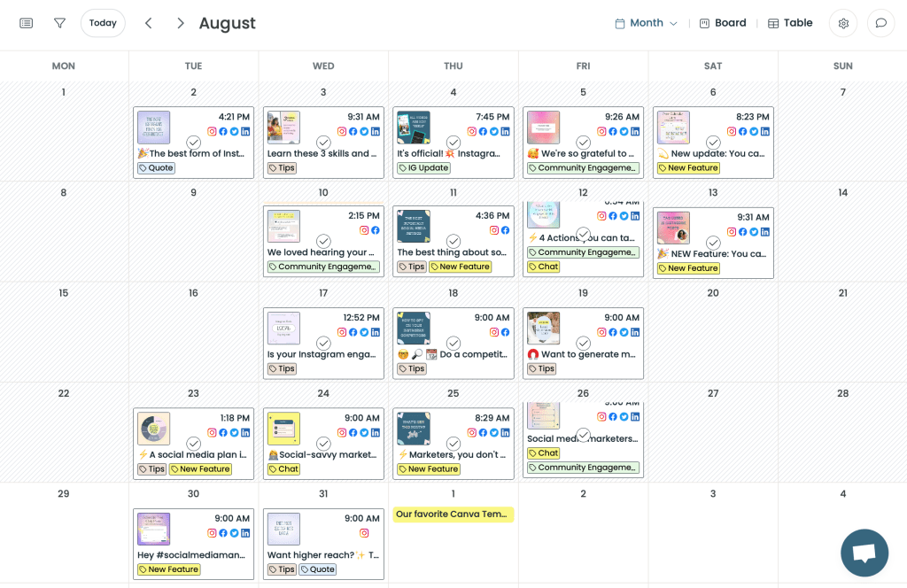Go to the previous month
Viewport: 907px width, 588px height.
click(149, 23)
